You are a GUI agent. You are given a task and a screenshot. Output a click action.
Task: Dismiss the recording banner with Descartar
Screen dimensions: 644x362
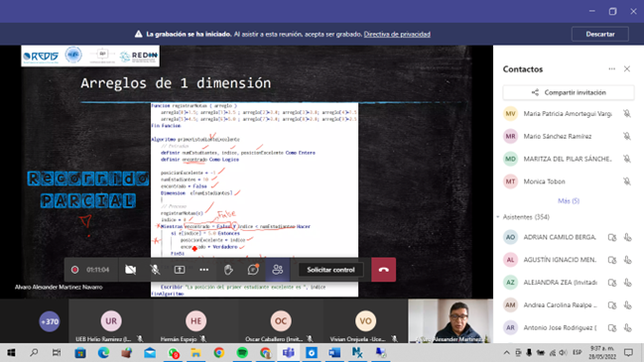pyautogui.click(x=600, y=34)
